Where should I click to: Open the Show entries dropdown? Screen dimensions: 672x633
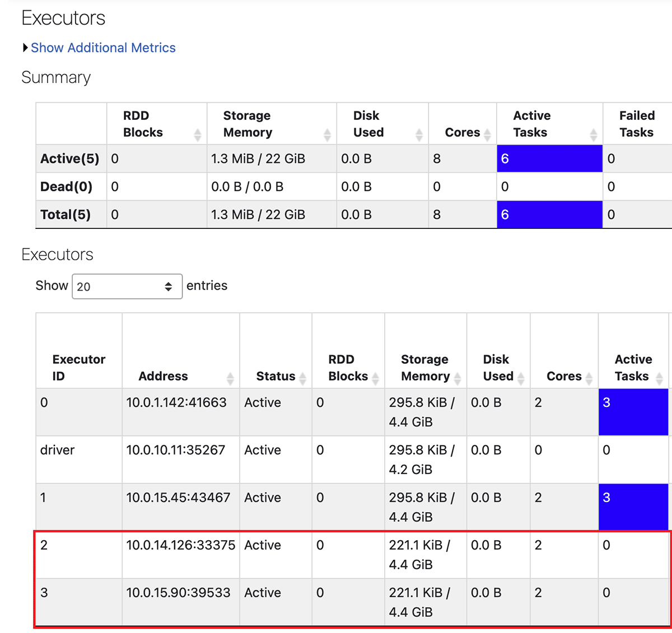click(127, 286)
